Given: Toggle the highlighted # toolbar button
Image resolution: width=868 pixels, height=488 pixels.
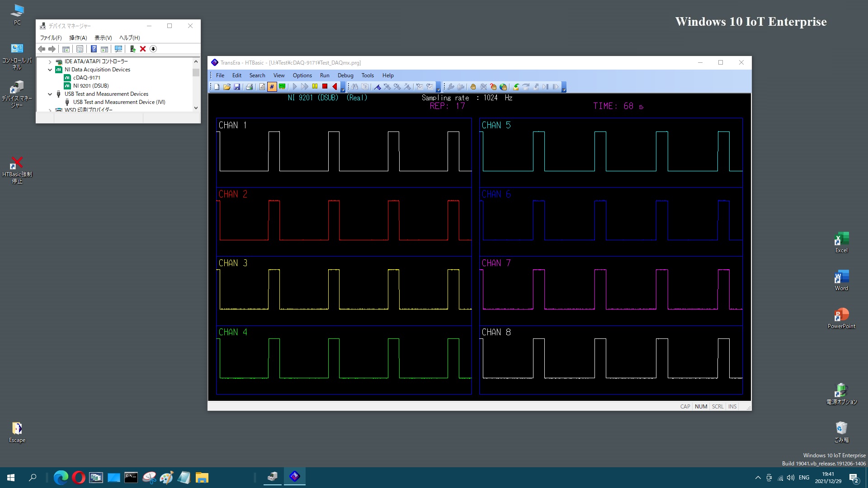Looking at the screenshot, I should pyautogui.click(x=272, y=87).
